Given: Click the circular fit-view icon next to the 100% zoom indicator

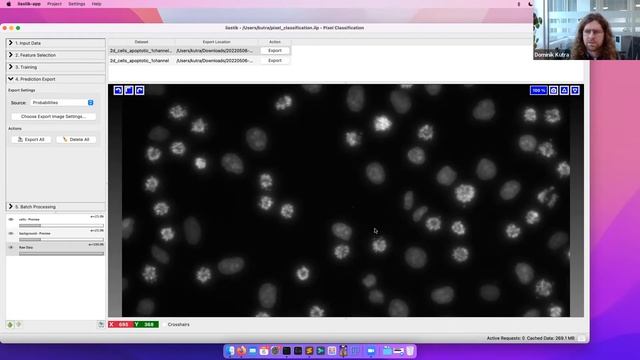Looking at the screenshot, I should point(553,90).
